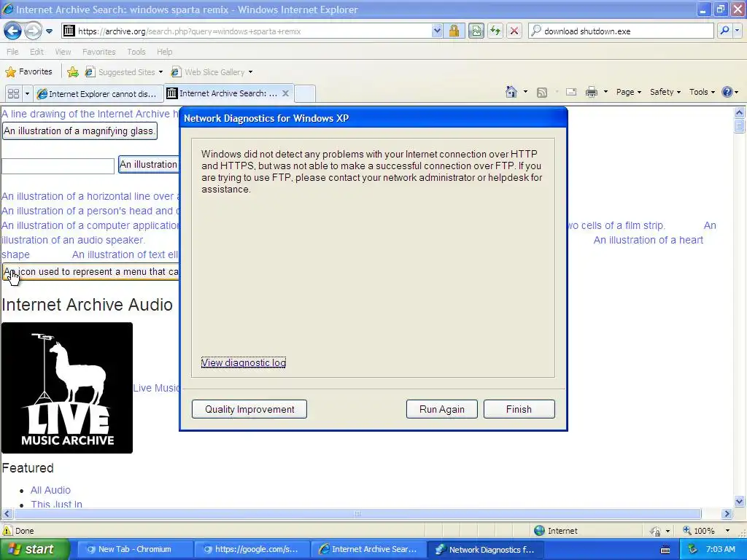747x560 pixels.
Task: Toggle the Compatibility View icon
Action: tap(476, 31)
